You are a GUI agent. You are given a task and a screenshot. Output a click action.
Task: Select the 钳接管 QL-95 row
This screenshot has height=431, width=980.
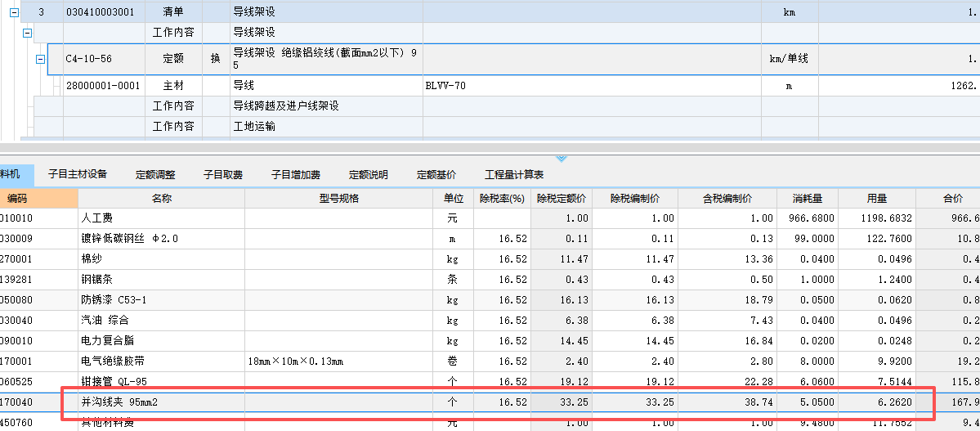(x=490, y=382)
